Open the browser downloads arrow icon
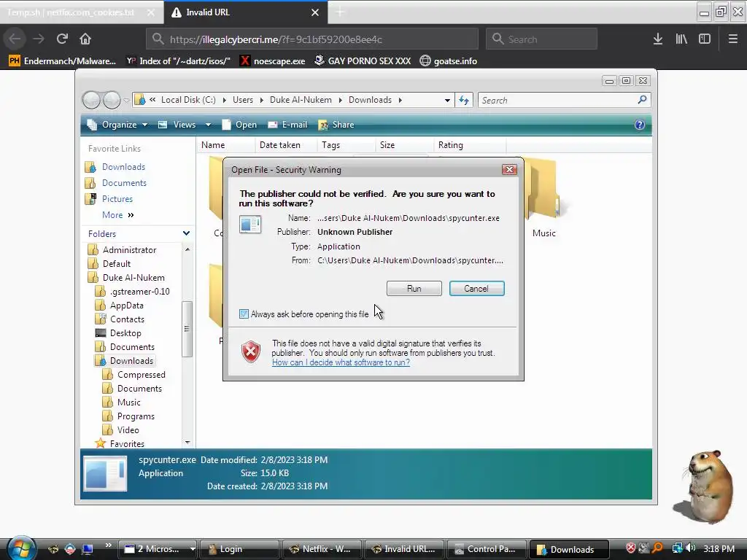This screenshot has width=747, height=560. [x=658, y=39]
